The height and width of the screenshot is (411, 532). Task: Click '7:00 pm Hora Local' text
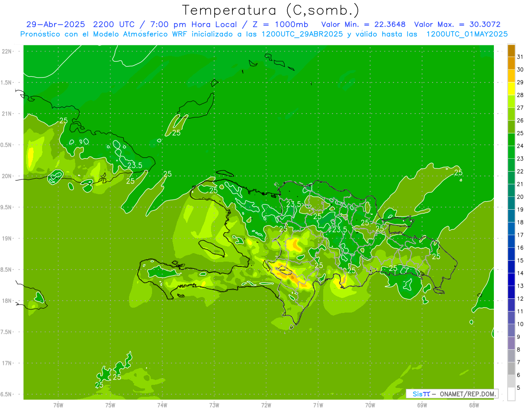tap(195, 24)
